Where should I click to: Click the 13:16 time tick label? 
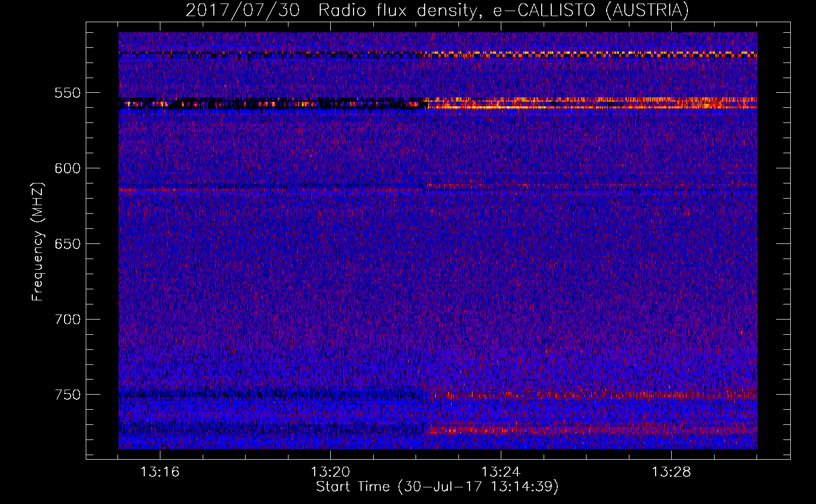(160, 472)
